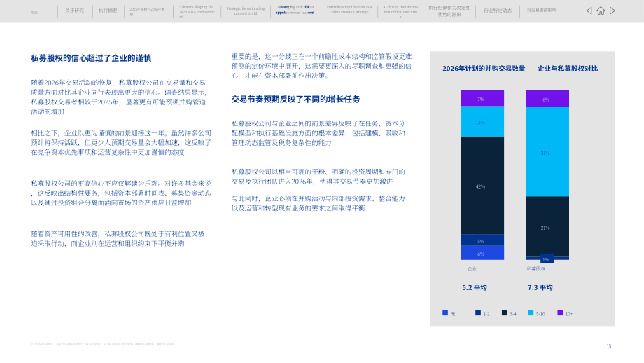Click the 5.2 平均 value
Screen dimensions: 644x363
(x=475, y=288)
